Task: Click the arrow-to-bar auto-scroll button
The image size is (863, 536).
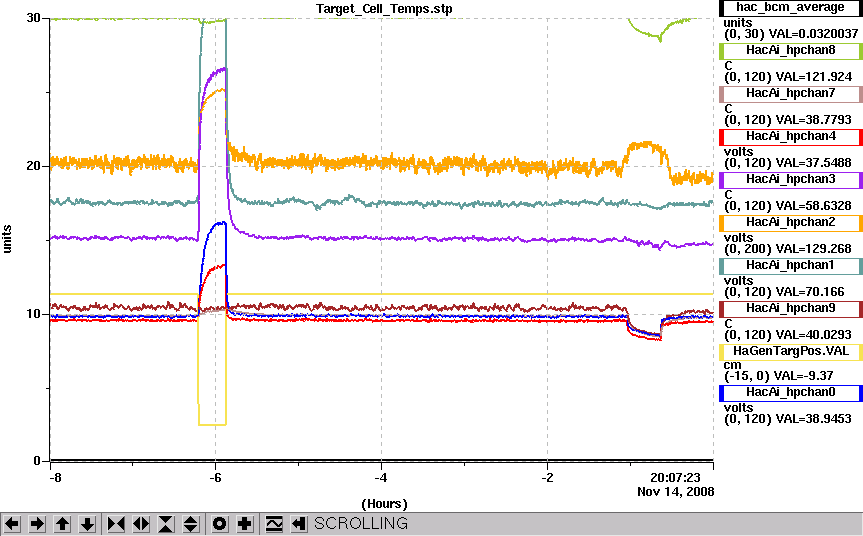Action: (298, 523)
